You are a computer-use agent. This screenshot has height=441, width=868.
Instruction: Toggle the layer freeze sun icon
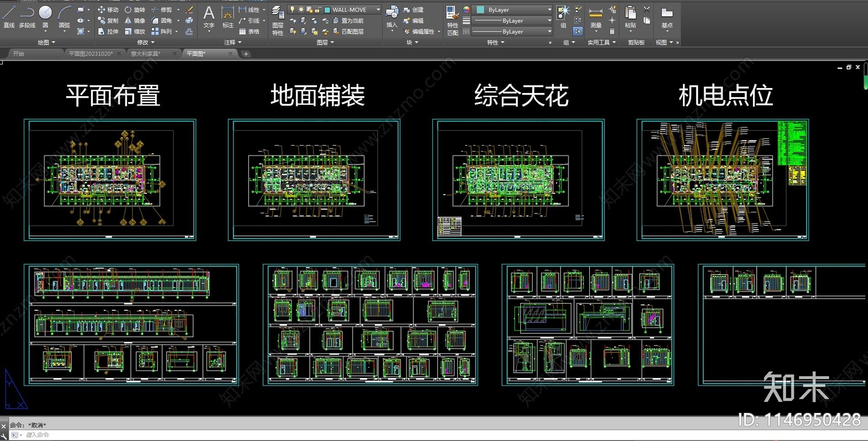pyautogui.click(x=301, y=10)
